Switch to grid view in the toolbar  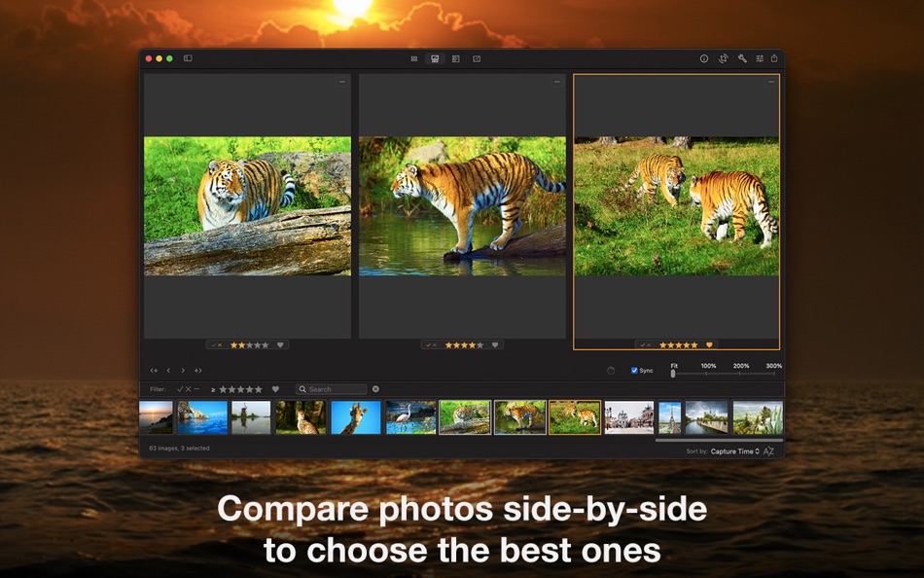click(x=413, y=58)
